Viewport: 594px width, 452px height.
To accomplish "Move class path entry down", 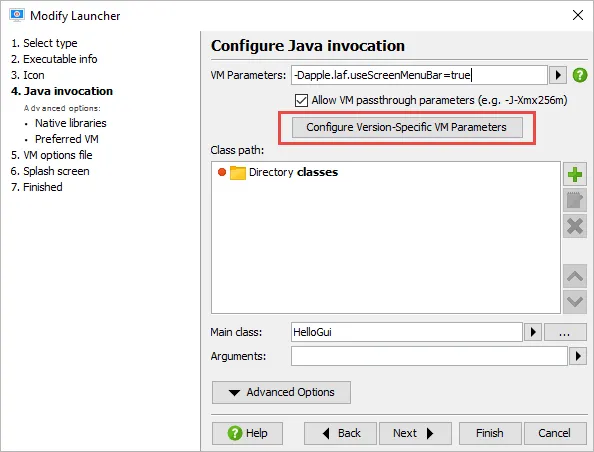I will (x=575, y=302).
